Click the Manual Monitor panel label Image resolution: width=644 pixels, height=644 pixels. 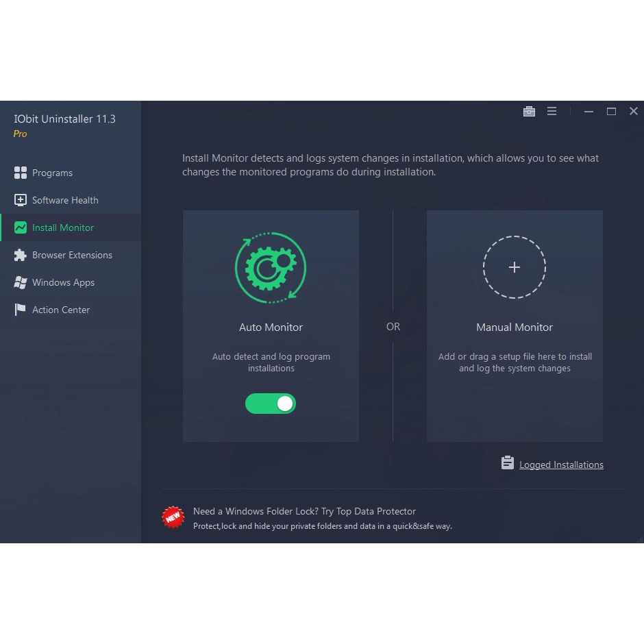point(515,327)
